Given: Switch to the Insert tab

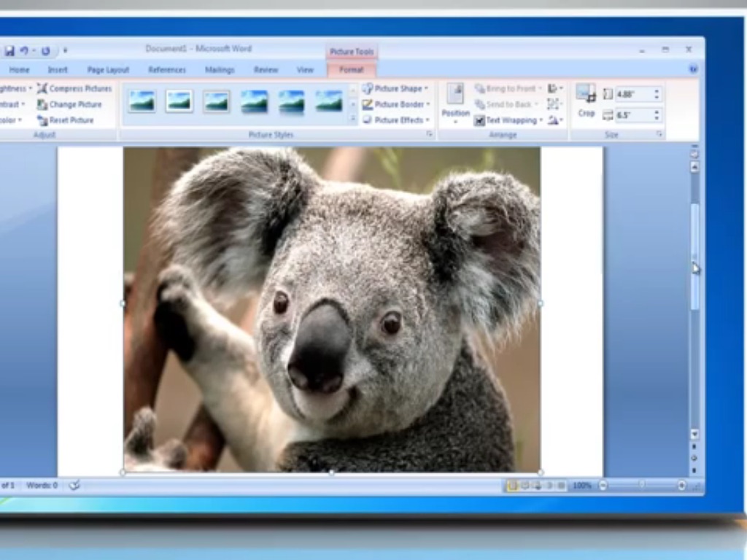Looking at the screenshot, I should coord(58,70).
